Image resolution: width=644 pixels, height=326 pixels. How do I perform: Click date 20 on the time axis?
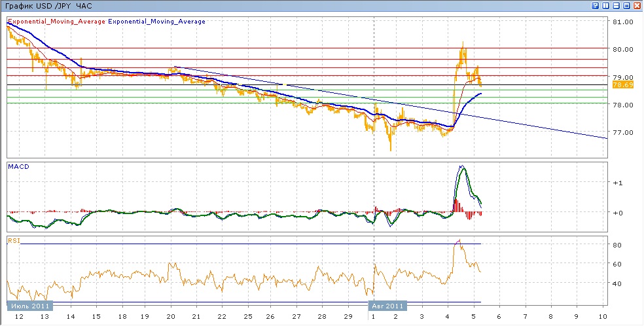tap(171, 317)
